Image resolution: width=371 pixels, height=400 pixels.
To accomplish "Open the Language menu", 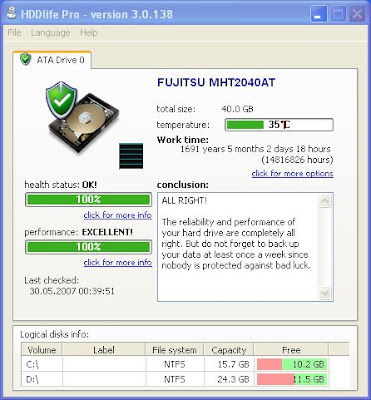I will pos(50,33).
